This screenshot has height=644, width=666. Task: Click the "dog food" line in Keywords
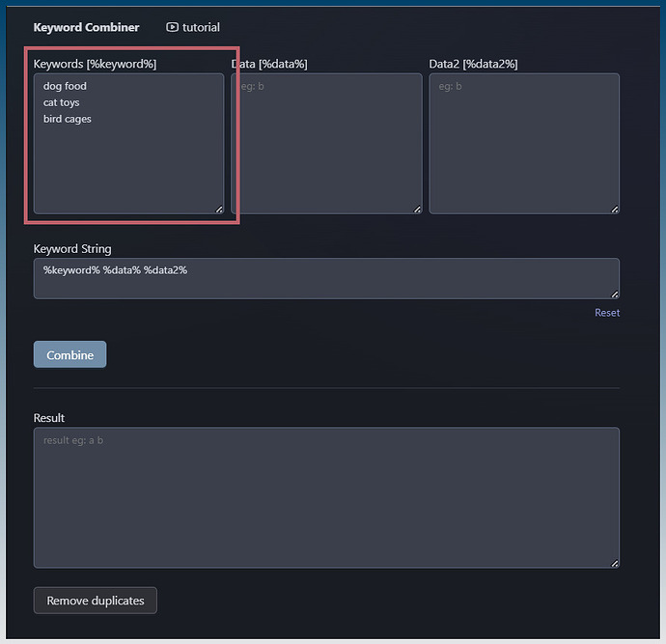coord(65,86)
